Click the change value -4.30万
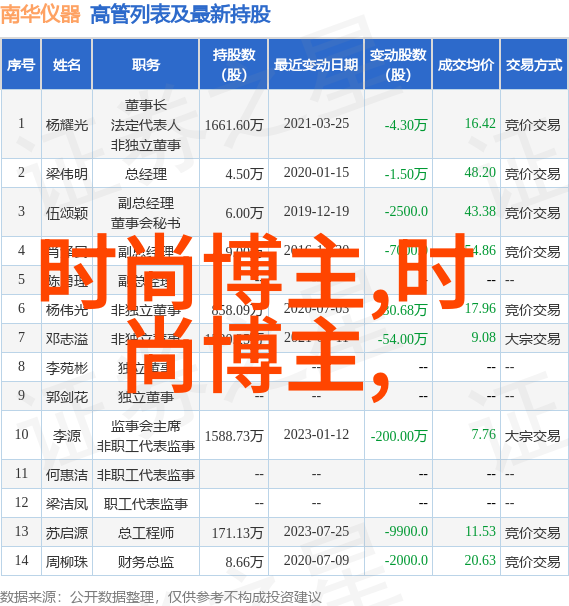 (405, 125)
